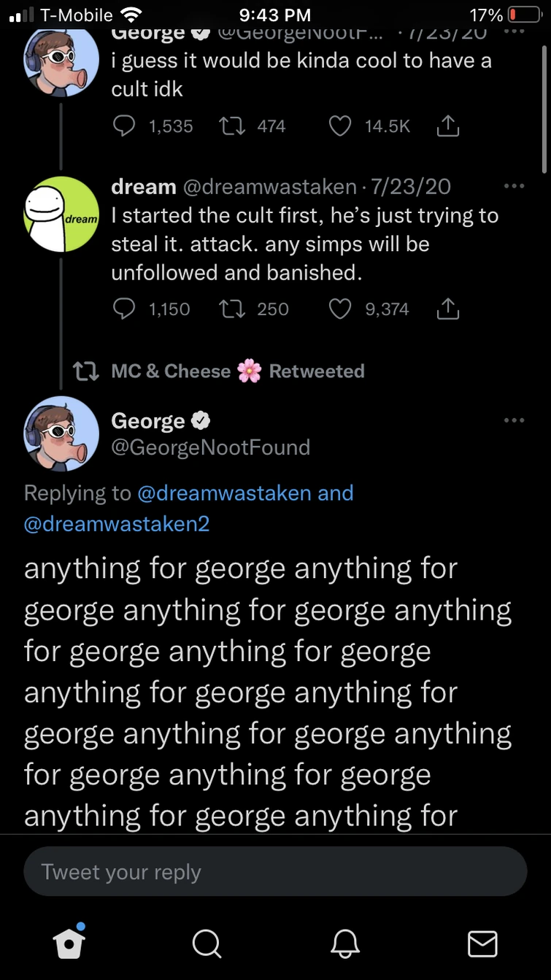Image resolution: width=551 pixels, height=980 pixels.
Task: Open more options on George's bottom tweet
Action: coord(515,420)
